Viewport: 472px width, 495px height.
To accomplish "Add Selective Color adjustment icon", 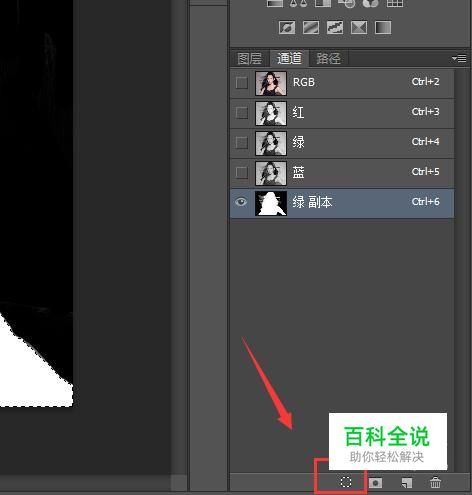I will point(359,28).
